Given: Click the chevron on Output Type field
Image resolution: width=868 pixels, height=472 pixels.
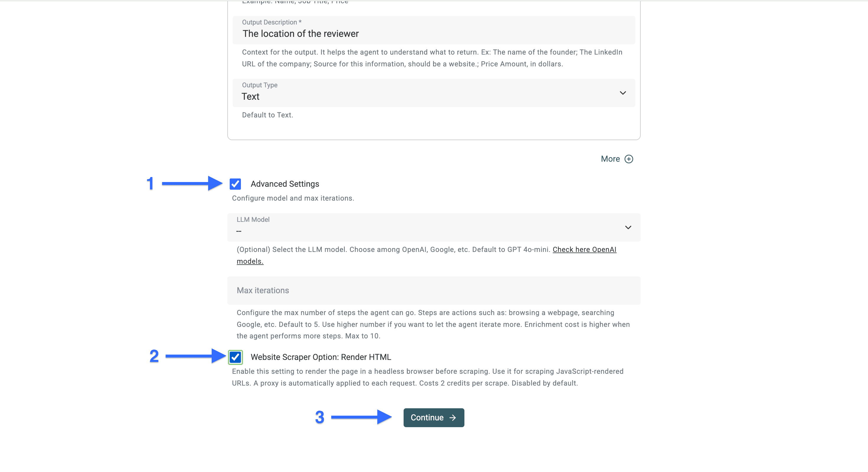Looking at the screenshot, I should tap(623, 93).
